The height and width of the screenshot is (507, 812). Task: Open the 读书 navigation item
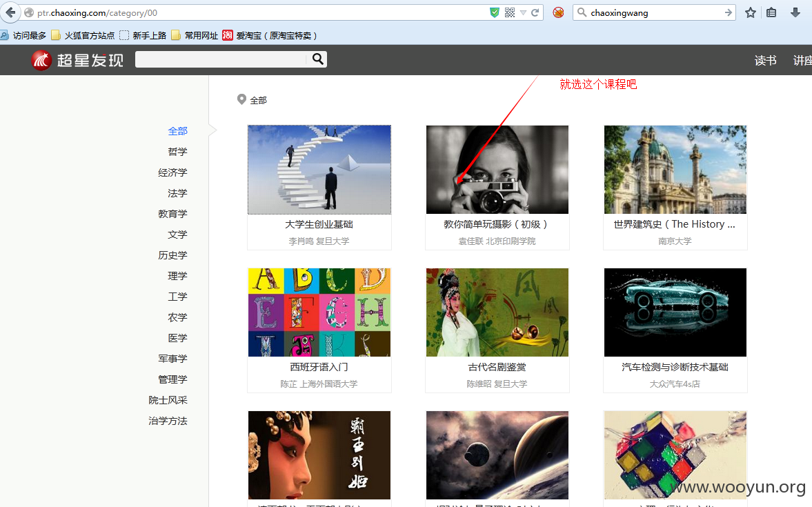pyautogui.click(x=765, y=61)
